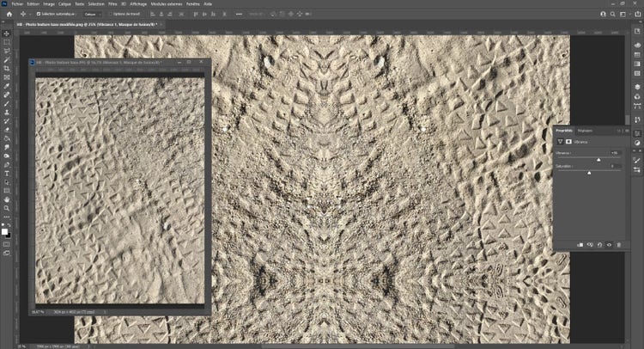The width and height of the screenshot is (644, 349).
Task: Reset Vibrance adjustment to defaults
Action: 599,245
